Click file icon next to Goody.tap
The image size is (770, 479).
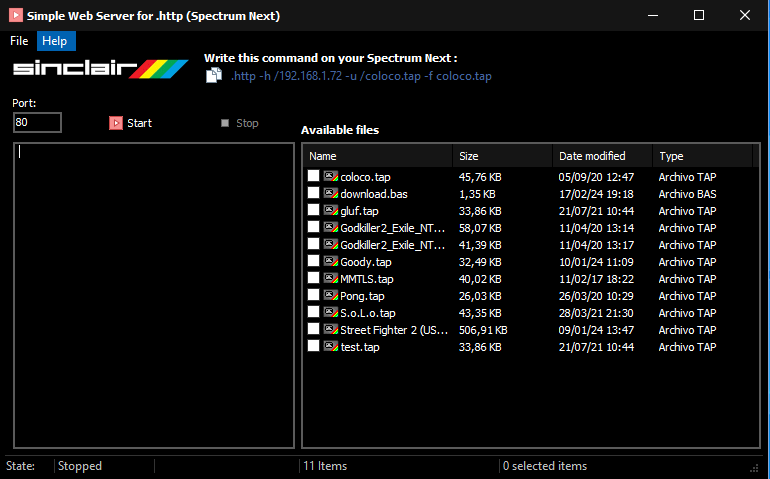(331, 261)
